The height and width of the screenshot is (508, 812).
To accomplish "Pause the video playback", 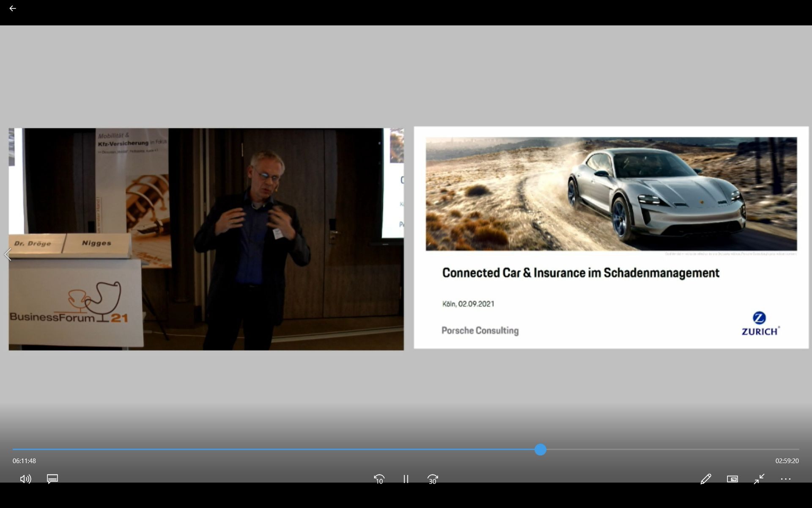I will coord(406,479).
